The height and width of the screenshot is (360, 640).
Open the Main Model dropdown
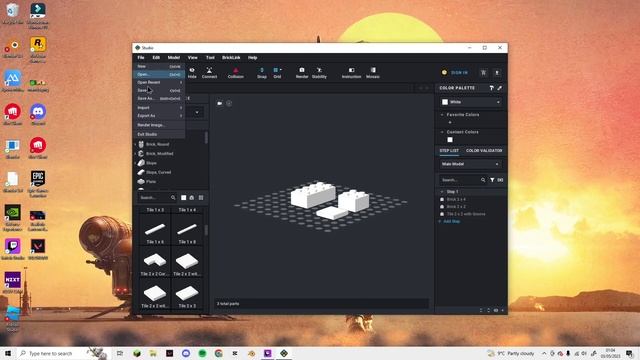[x=471, y=164]
